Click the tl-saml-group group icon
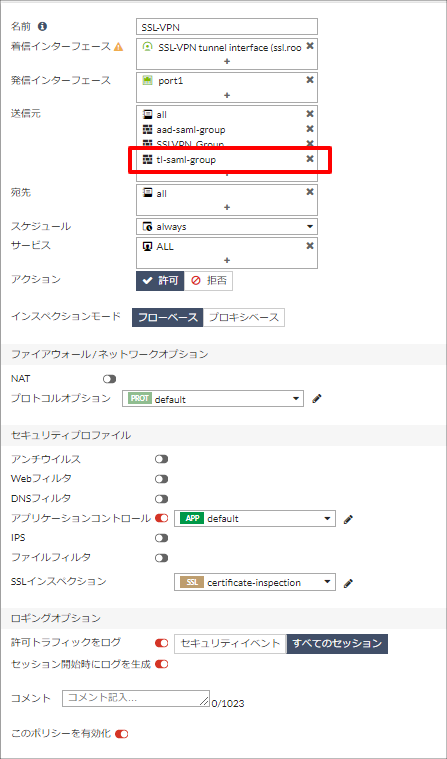447x759 pixels. click(148, 160)
